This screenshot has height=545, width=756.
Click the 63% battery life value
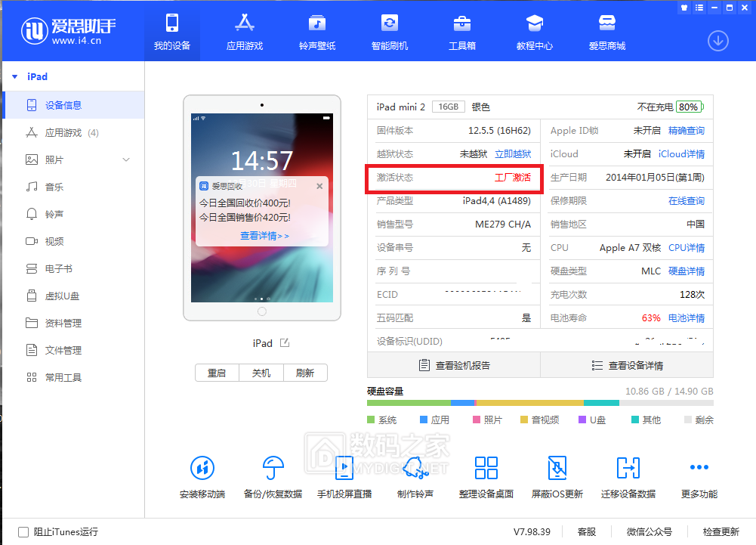(651, 317)
